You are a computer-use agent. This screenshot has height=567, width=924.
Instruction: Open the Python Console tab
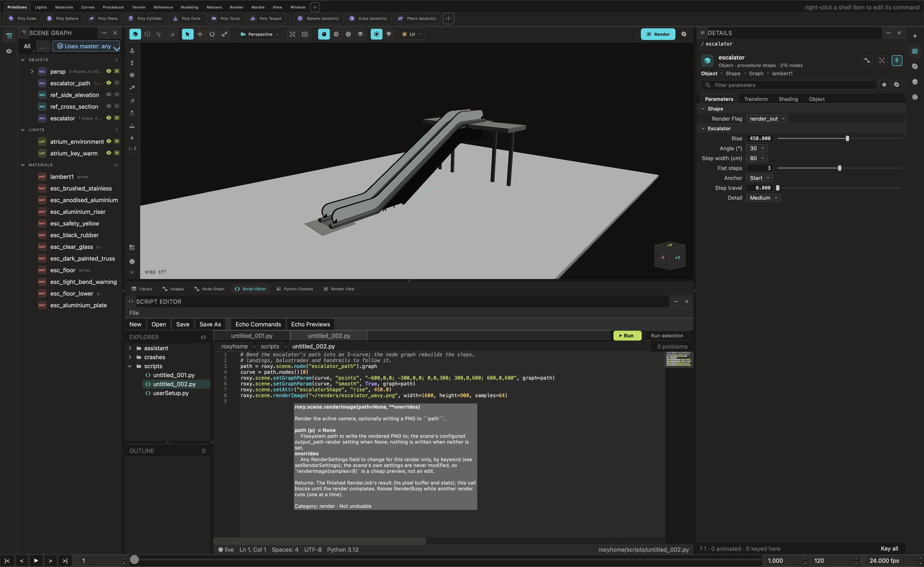pyautogui.click(x=295, y=289)
